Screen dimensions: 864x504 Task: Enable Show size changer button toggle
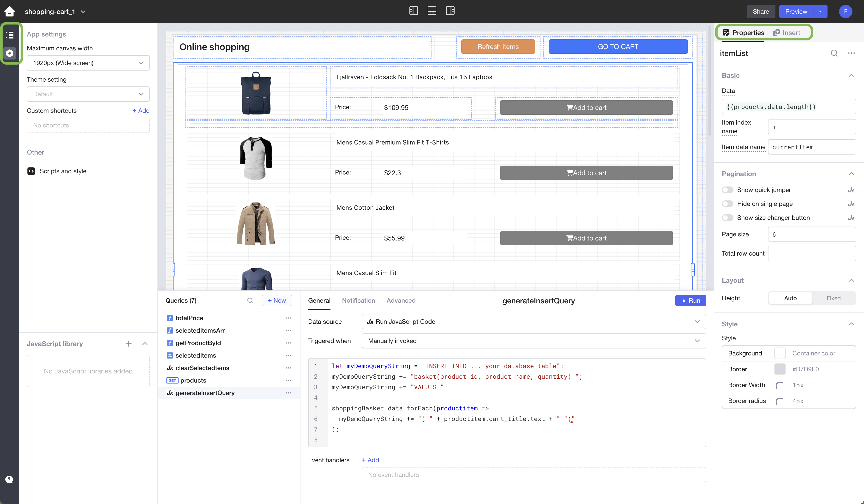(x=727, y=218)
